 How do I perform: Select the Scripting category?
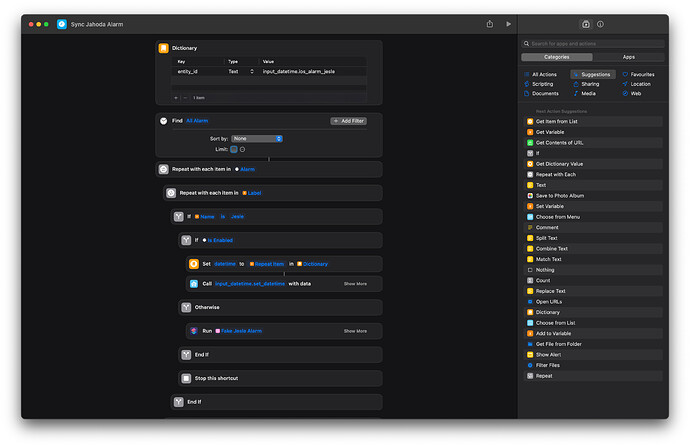coord(539,84)
